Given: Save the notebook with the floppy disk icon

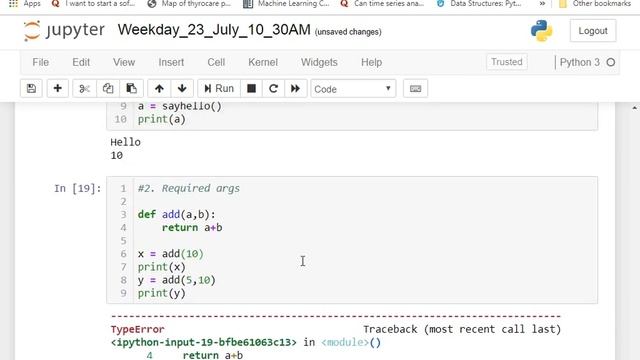Looking at the screenshot, I should pos(31,89).
